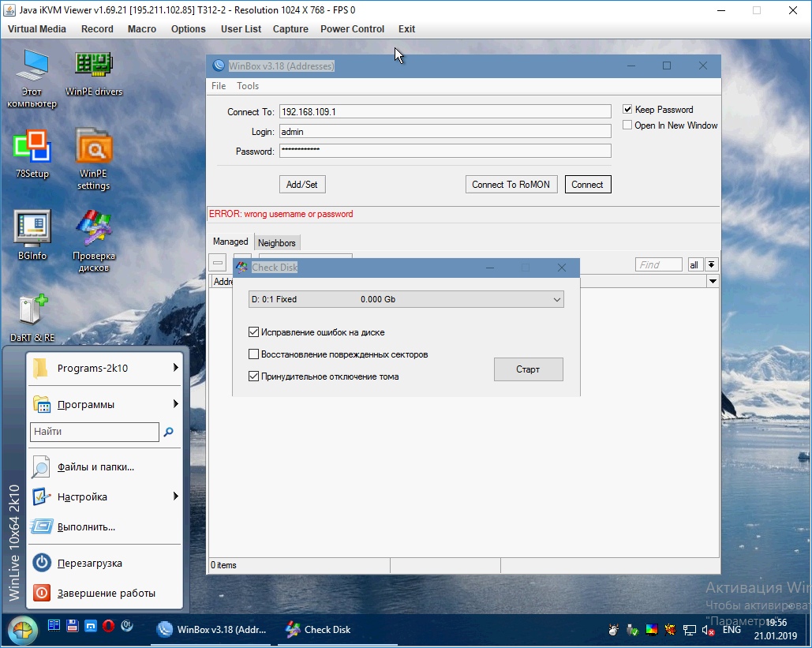Screen dimensions: 812x648
Task: Click the Start orb button on taskbar
Action: [22, 630]
